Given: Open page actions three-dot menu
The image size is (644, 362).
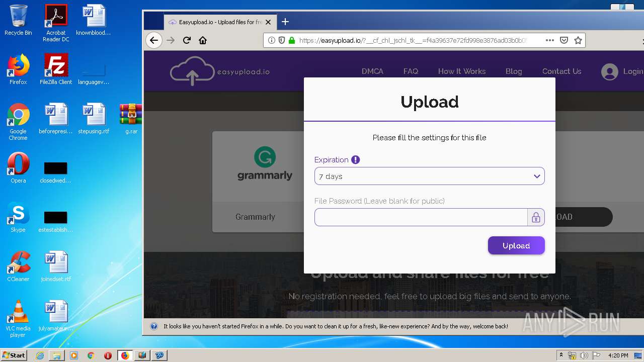Looking at the screenshot, I should [550, 40].
